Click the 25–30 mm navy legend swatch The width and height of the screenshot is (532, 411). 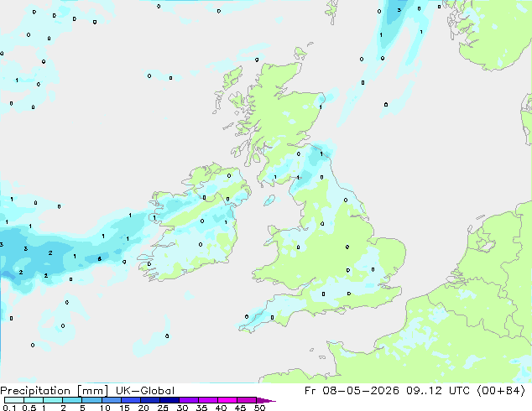pyautogui.click(x=169, y=400)
